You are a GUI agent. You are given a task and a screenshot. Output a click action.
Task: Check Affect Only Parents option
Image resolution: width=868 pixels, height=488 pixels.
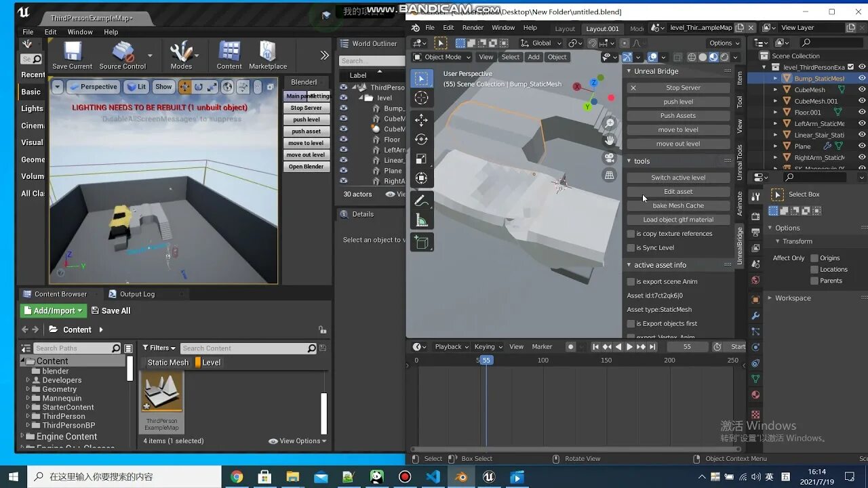coord(814,281)
